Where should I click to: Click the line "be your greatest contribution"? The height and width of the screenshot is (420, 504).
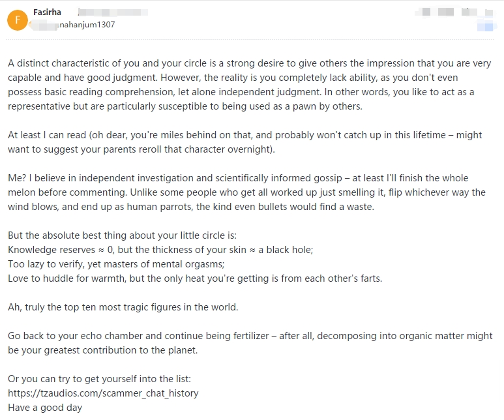[103, 350]
